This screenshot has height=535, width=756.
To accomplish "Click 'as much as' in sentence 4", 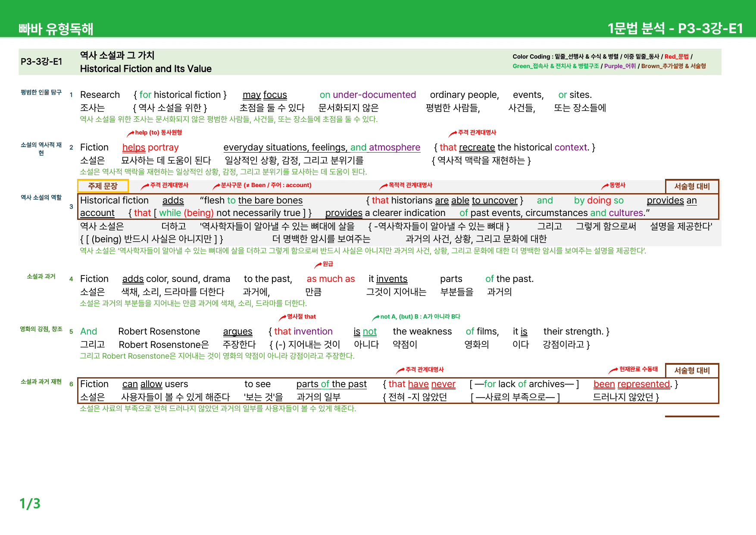I will (x=331, y=279).
